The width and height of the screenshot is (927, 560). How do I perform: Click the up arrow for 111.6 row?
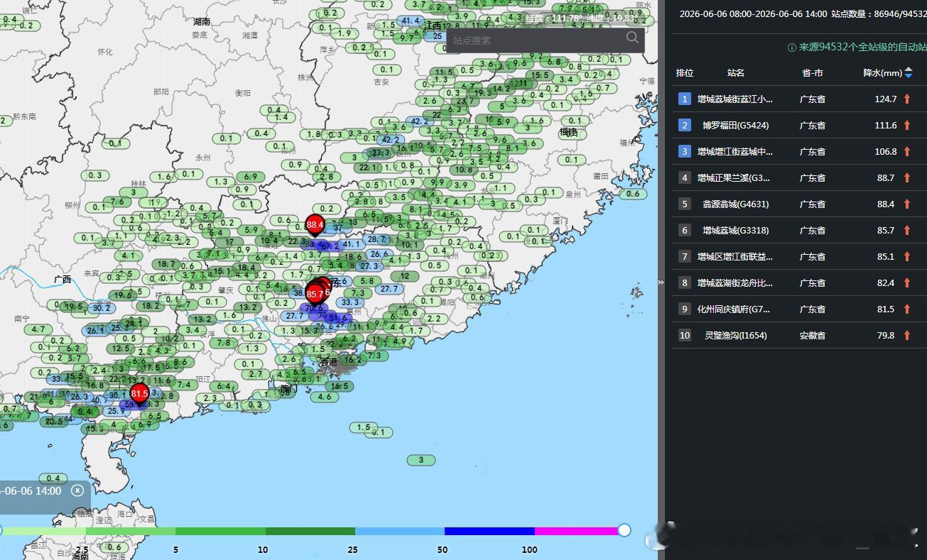pyautogui.click(x=907, y=126)
